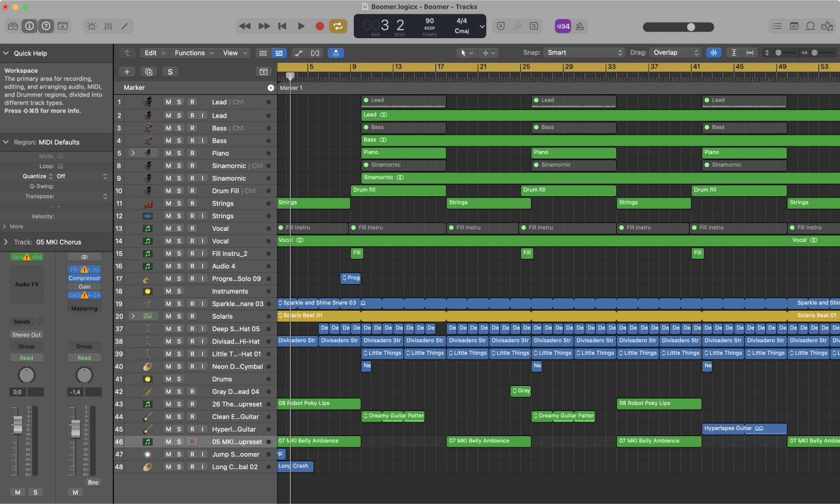Open the Drag Overlap dropdown
Image resolution: width=840 pixels, height=504 pixels.
tap(675, 52)
